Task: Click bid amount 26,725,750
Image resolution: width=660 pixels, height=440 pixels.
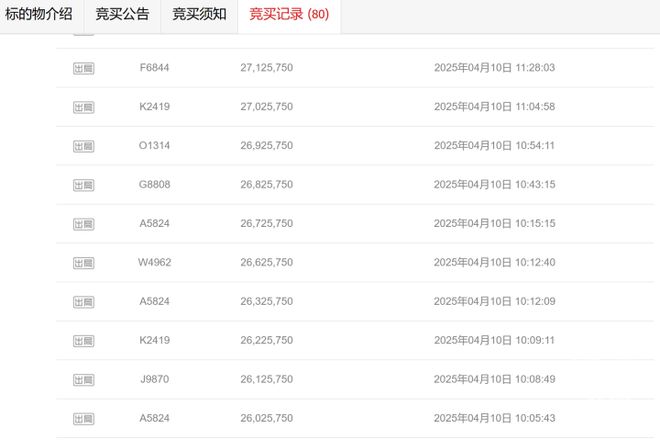Action: pos(267,223)
